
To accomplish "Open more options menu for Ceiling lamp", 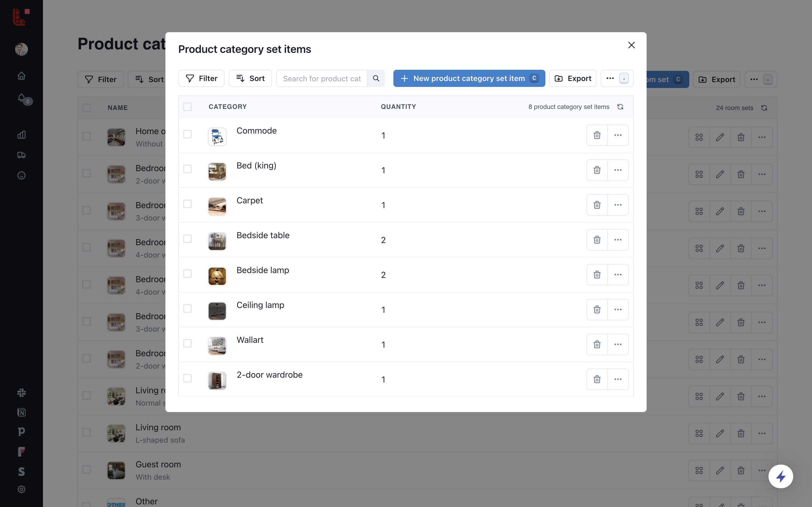I will [618, 310].
